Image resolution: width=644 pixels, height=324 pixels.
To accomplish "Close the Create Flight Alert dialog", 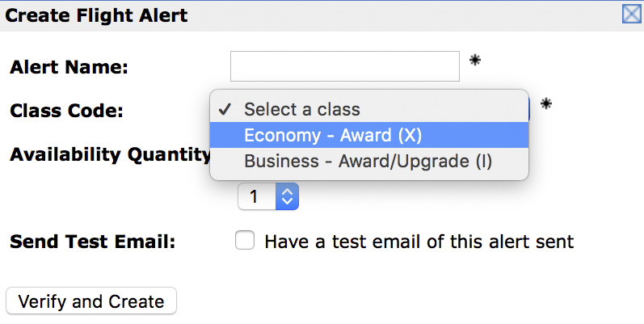I will 631,14.
